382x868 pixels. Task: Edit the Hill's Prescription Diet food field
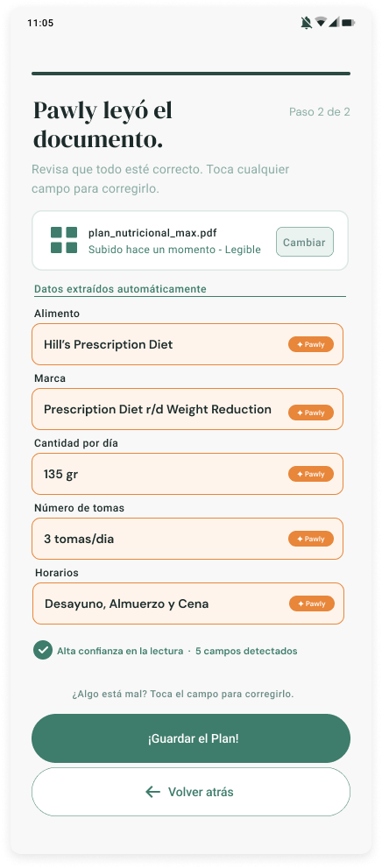coord(187,344)
